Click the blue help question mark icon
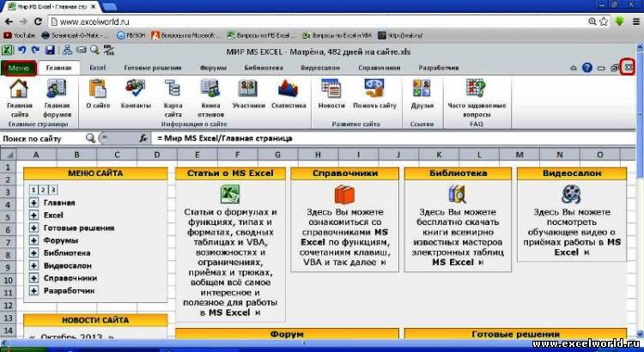 pyautogui.click(x=587, y=68)
